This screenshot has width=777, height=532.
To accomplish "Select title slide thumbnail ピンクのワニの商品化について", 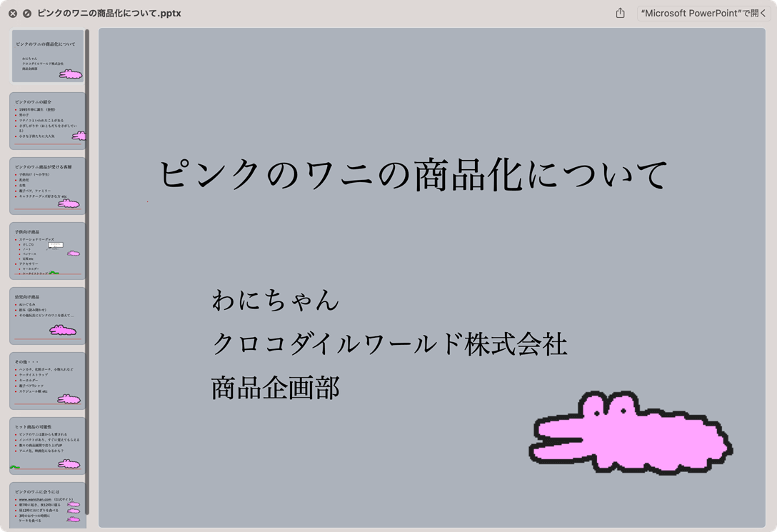I will click(x=48, y=56).
